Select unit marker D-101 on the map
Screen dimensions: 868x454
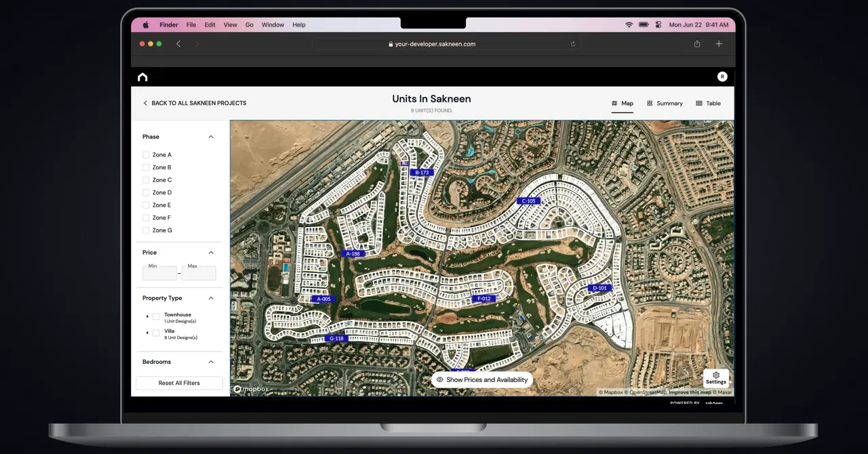[x=599, y=288]
